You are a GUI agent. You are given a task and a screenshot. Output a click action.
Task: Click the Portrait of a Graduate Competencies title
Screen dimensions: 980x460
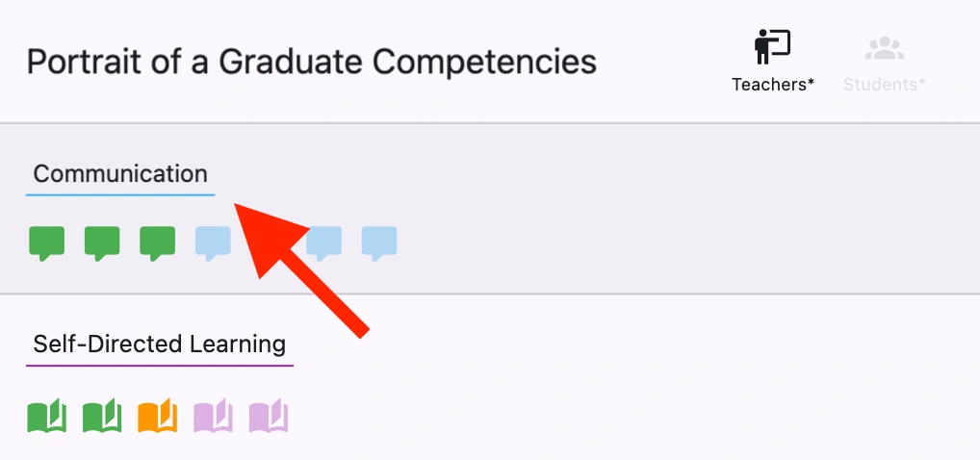click(x=311, y=63)
